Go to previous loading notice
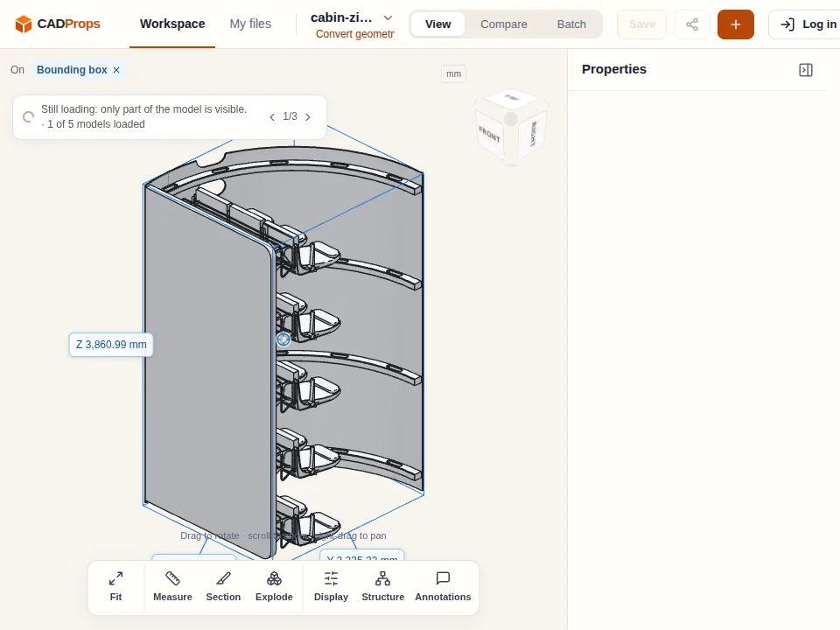Viewport: 840px width, 630px height. click(x=272, y=116)
